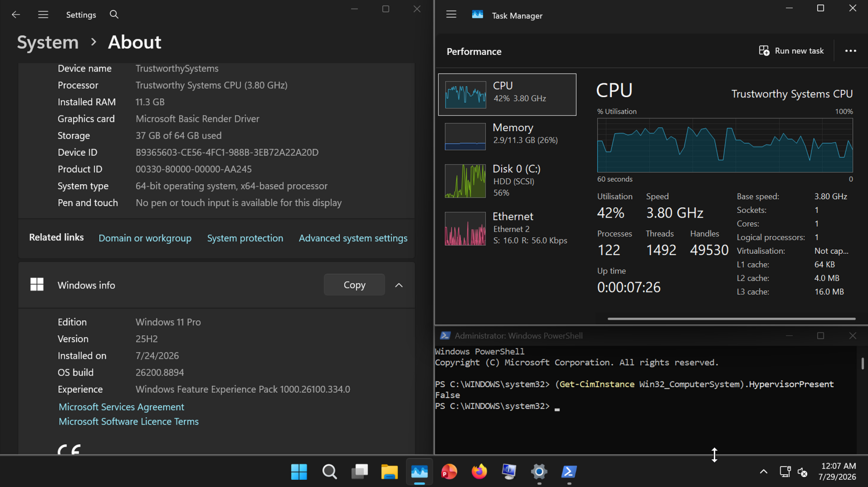Launch Firefox from the taskbar
The height and width of the screenshot is (487, 868).
pos(479,472)
